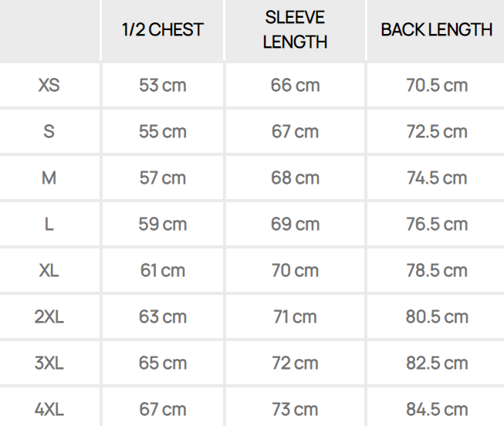504x426 pixels.
Task: Select the 2XL size row label
Action: 49,316
